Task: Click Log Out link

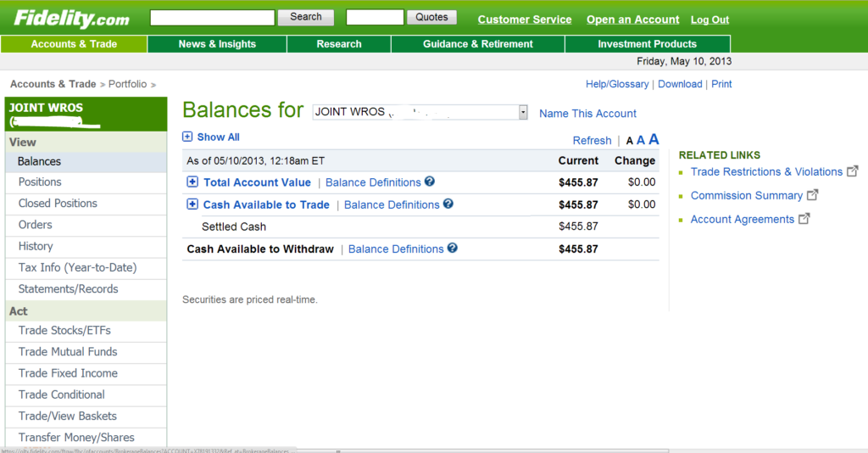Action: click(709, 20)
